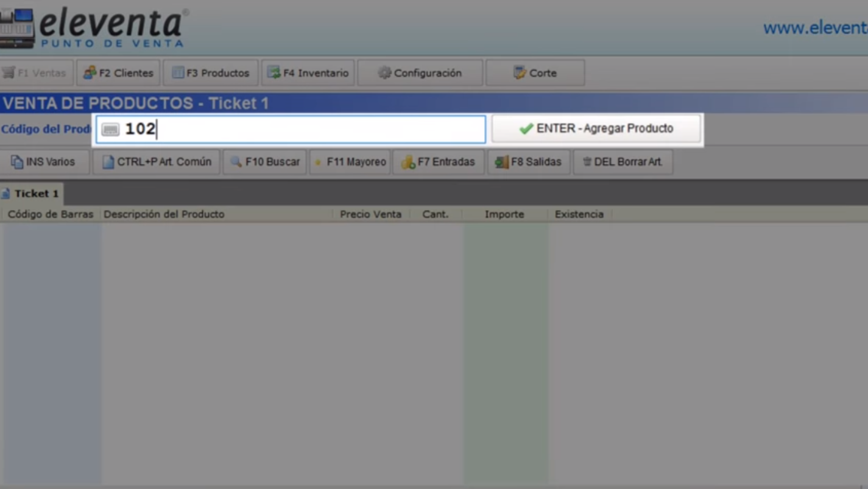Image resolution: width=868 pixels, height=489 pixels.
Task: Click INS Varios button
Action: pos(44,162)
